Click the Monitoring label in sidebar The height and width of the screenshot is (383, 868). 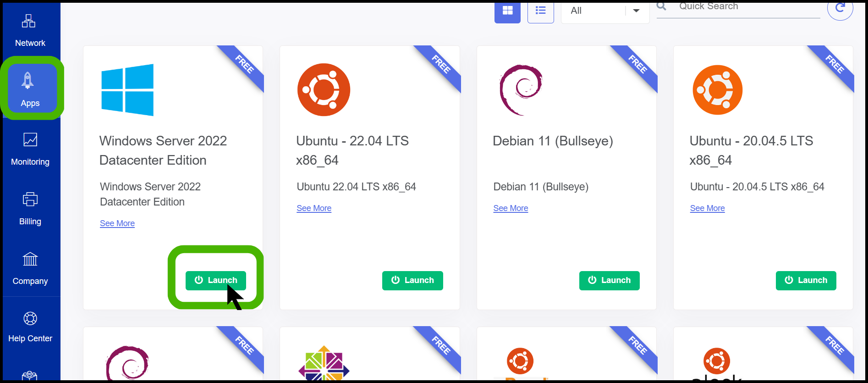[30, 162]
